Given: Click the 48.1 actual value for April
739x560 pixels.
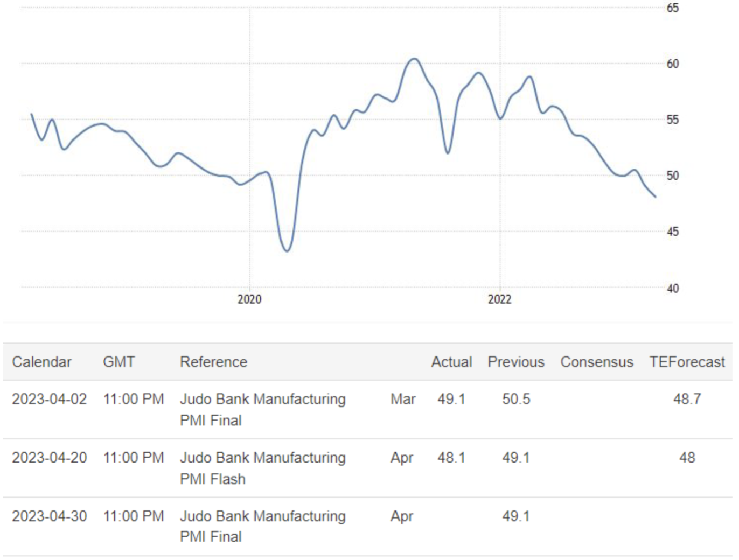Looking at the screenshot, I should point(451,458).
